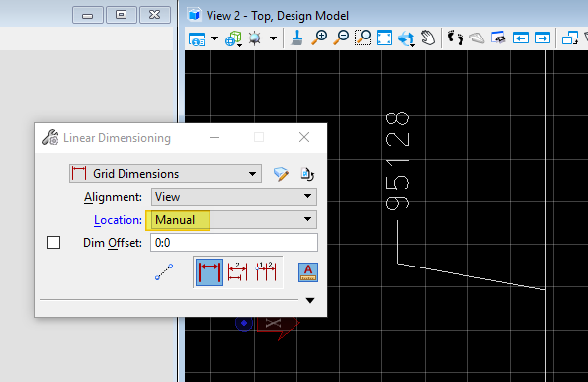The image size is (588, 382).
Task: Select the Rotate View tool
Action: [406, 38]
